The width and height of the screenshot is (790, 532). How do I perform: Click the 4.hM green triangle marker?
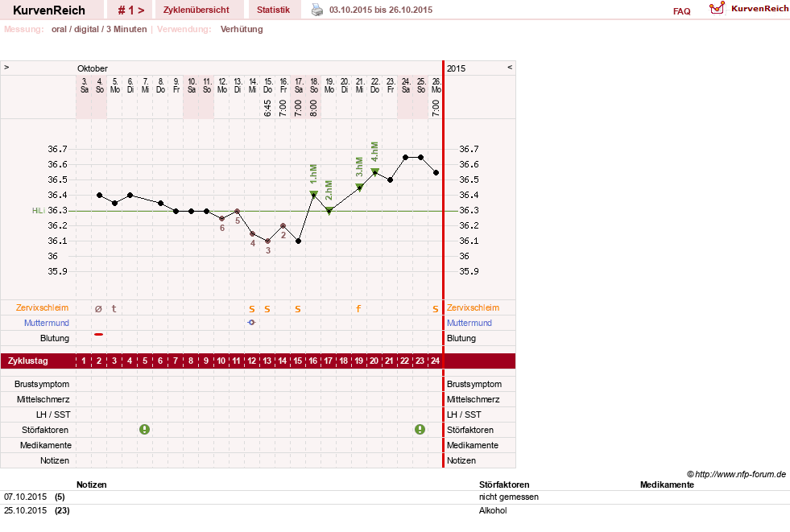click(374, 171)
